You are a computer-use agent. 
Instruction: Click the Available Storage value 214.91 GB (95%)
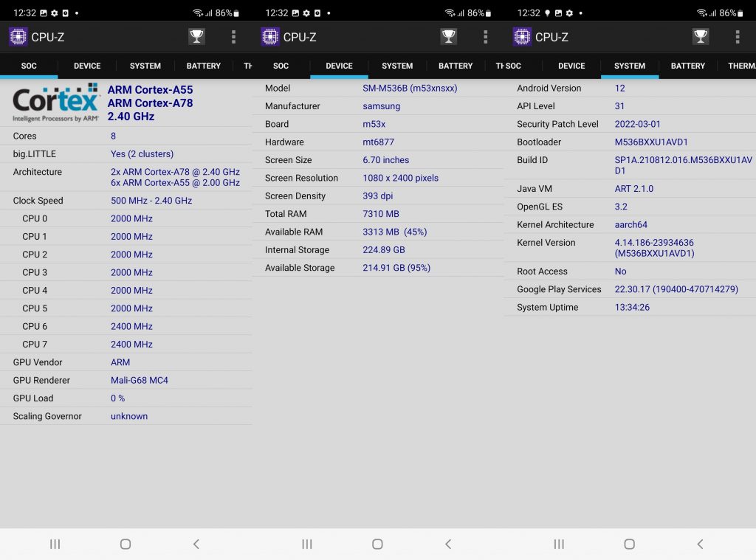pyautogui.click(x=396, y=268)
